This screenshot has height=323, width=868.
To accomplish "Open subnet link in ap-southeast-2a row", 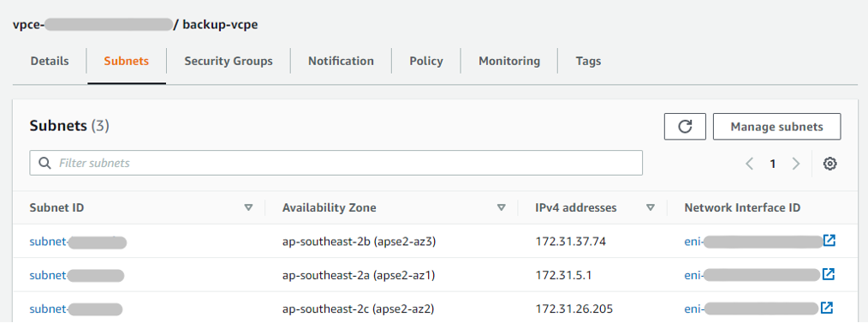I will pyautogui.click(x=76, y=275).
